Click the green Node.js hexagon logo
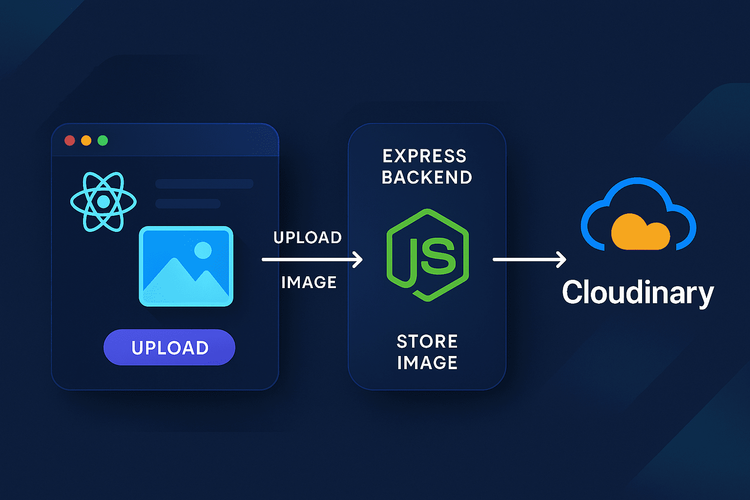This screenshot has height=500, width=750. click(x=428, y=255)
